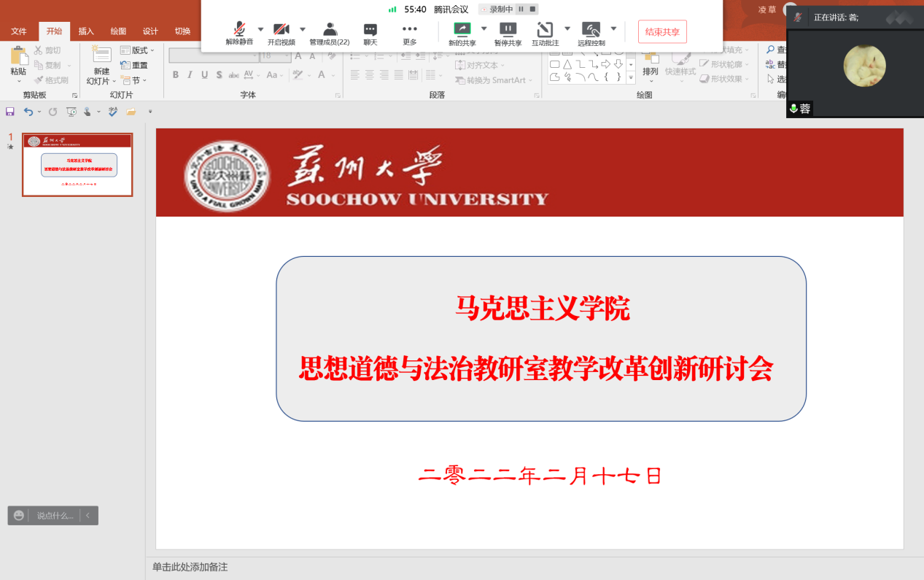The width and height of the screenshot is (924, 580).
Task: Switch to the 插入 ribbon tab
Action: point(86,31)
